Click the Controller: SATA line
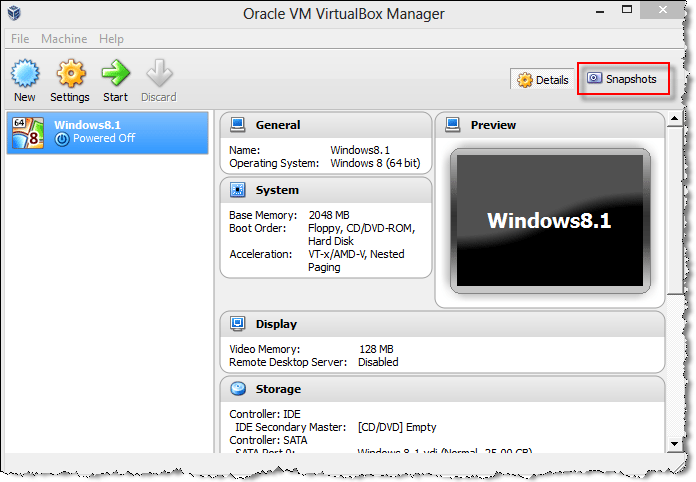Viewport: 696px width, 482px height. point(268,440)
